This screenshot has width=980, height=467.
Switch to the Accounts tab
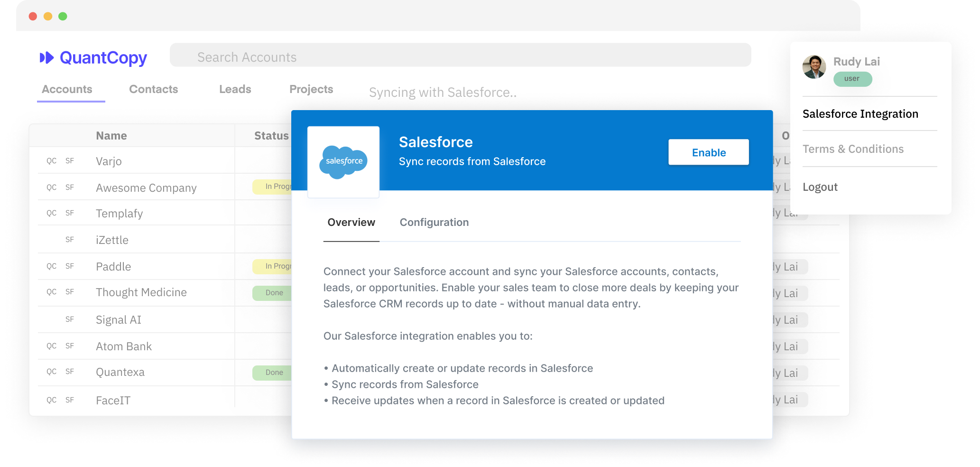[x=67, y=89]
